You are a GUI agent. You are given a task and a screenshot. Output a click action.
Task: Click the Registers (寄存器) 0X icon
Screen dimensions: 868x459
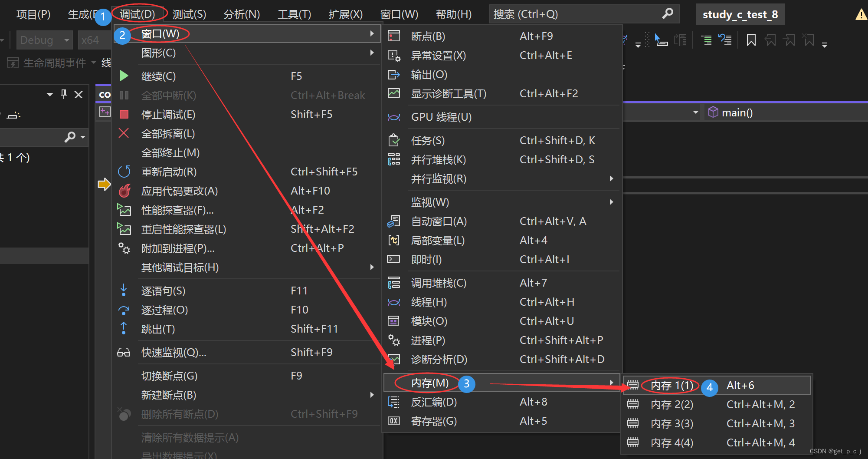[x=394, y=421]
